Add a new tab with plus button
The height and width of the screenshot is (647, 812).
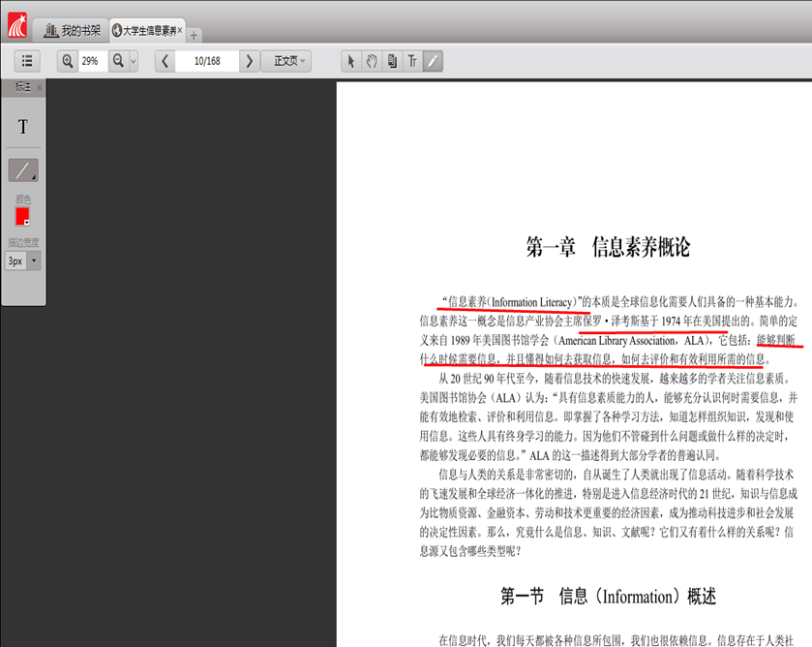194,35
